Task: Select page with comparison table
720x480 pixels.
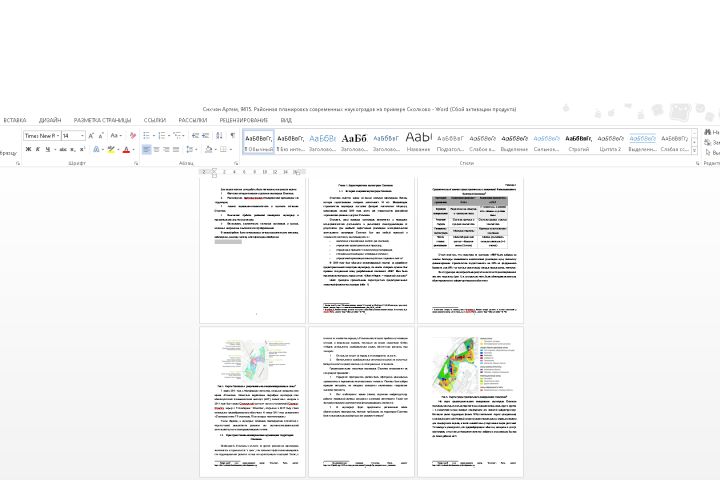Action: pyautogui.click(x=470, y=250)
